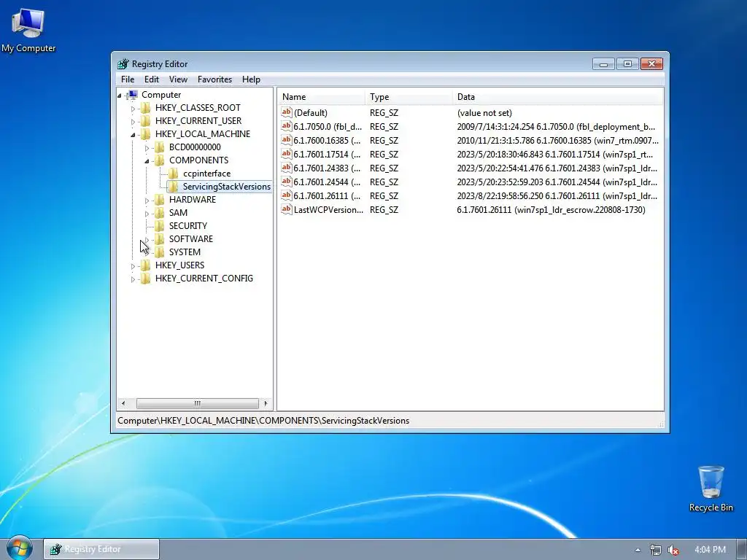
Task: Expand the SAM key arrow
Action: pos(147,214)
